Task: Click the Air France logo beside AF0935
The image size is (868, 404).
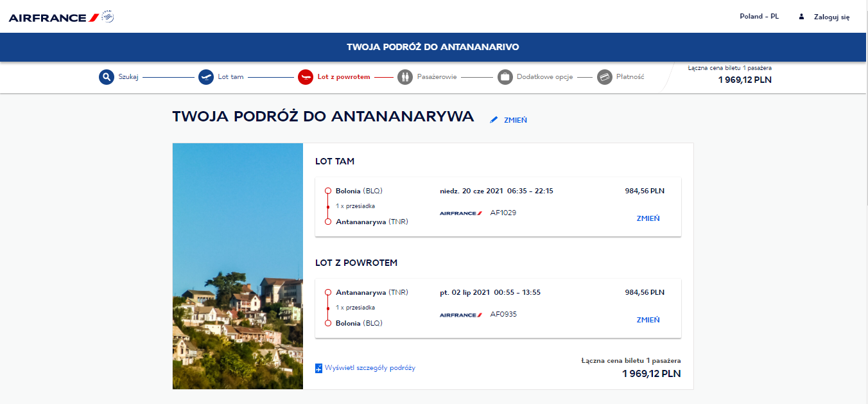Action: tap(461, 315)
